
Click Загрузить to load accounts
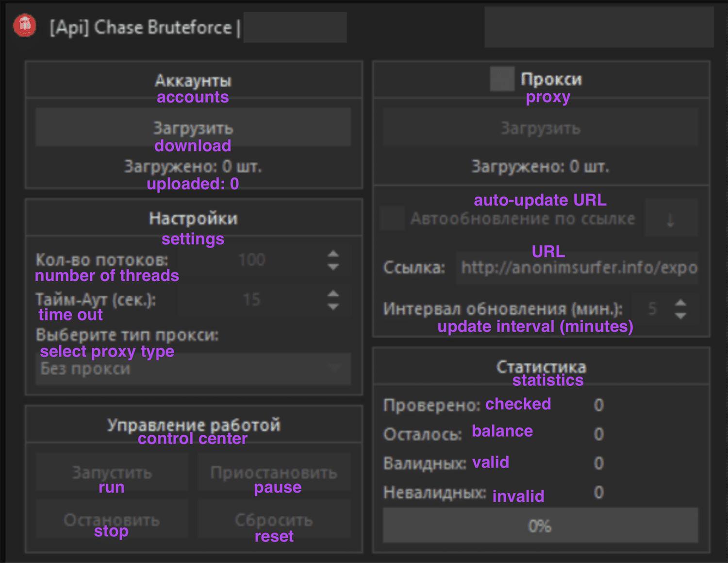(x=193, y=127)
